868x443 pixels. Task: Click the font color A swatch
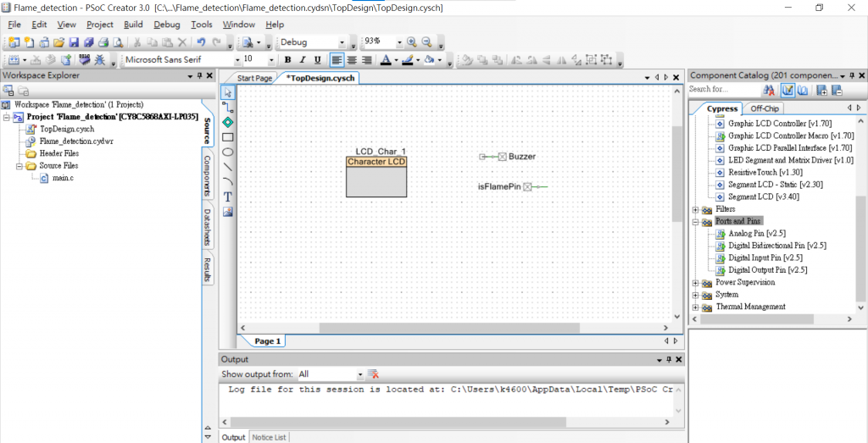(386, 59)
